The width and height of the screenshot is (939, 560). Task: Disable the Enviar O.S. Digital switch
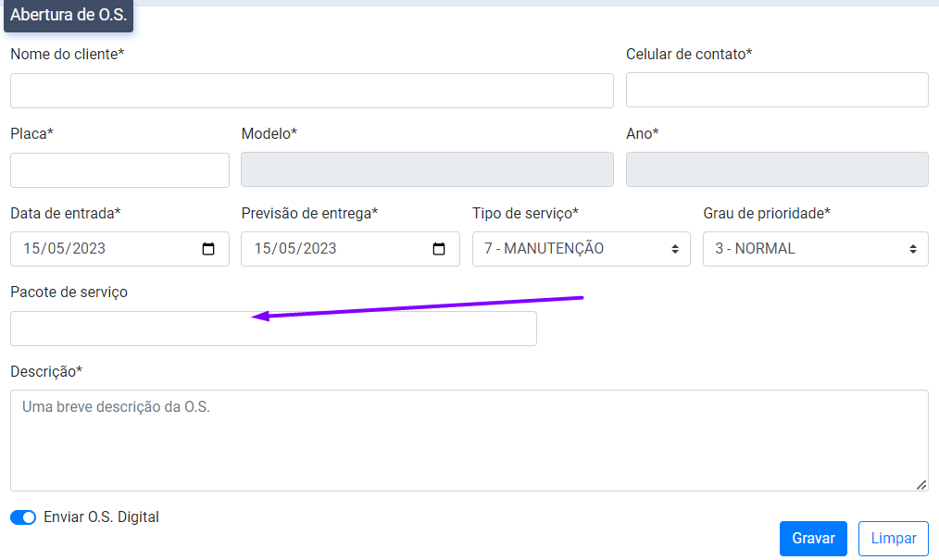[x=23, y=517]
